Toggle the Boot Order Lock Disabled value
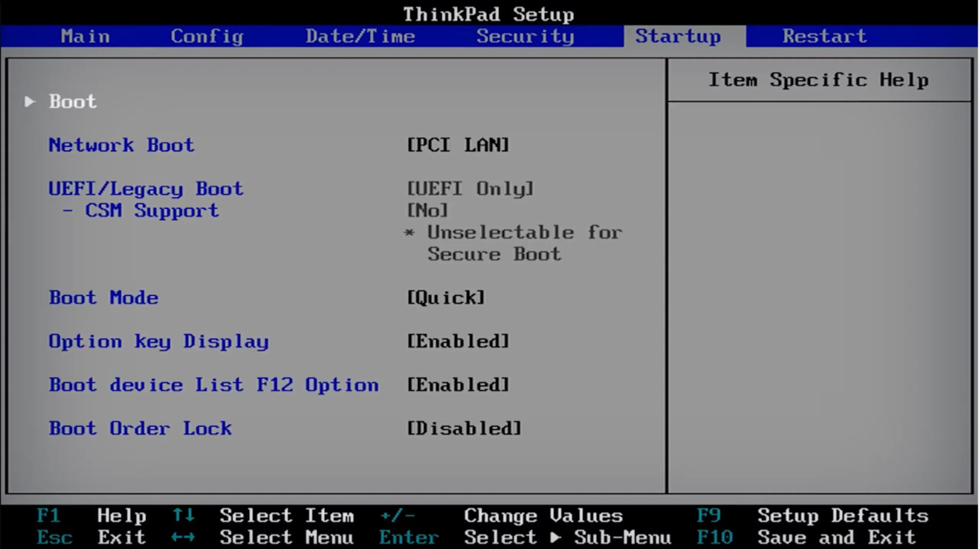The height and width of the screenshot is (549, 980). click(x=464, y=428)
